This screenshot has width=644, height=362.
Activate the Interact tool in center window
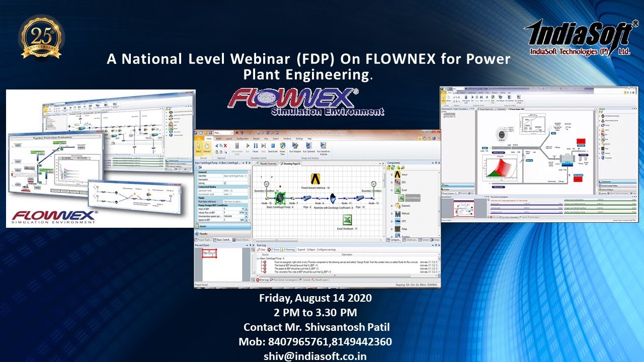coord(207,148)
